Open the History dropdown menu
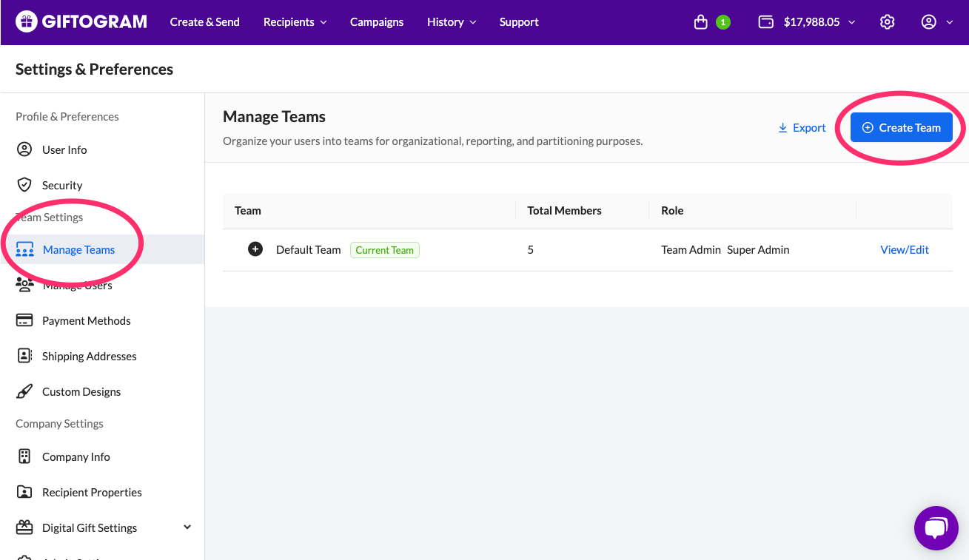Viewport: 969px width, 560px height. click(x=452, y=22)
